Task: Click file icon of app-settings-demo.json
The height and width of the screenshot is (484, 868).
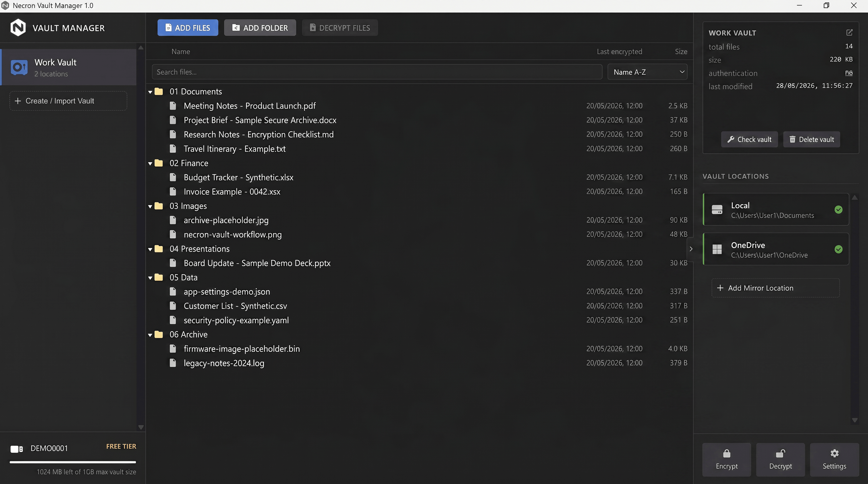Action: click(x=173, y=291)
